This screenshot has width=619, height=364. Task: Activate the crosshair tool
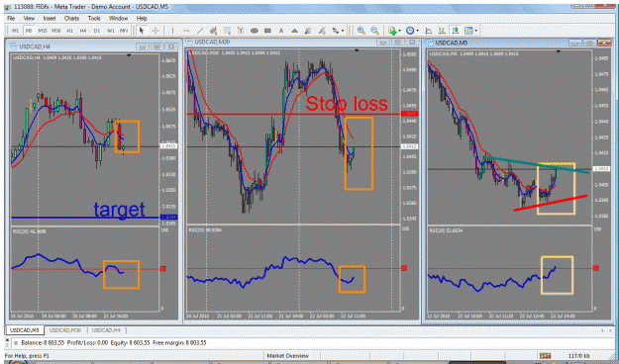tap(155, 31)
